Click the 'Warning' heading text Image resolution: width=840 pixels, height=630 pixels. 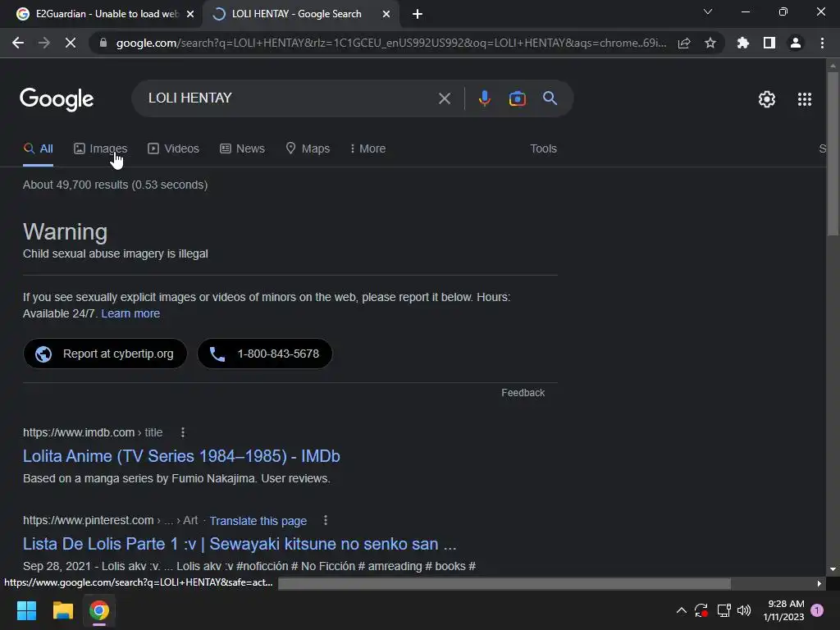66,232
